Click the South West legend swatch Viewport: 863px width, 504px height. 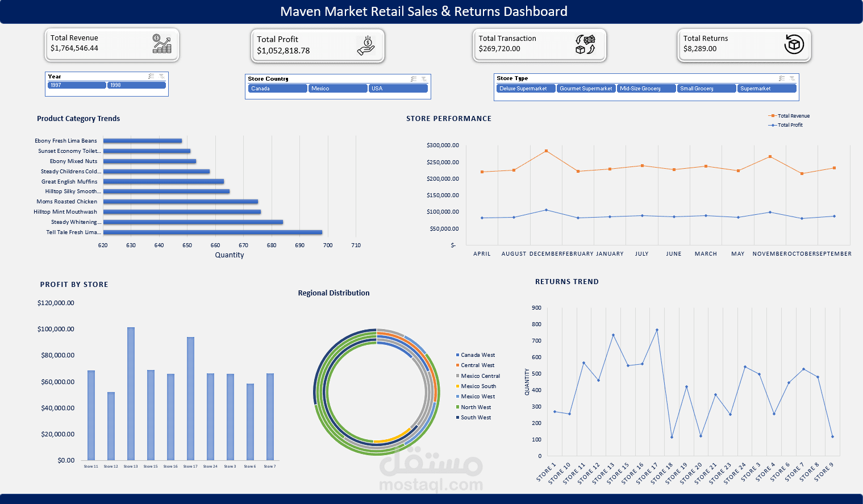click(x=457, y=418)
